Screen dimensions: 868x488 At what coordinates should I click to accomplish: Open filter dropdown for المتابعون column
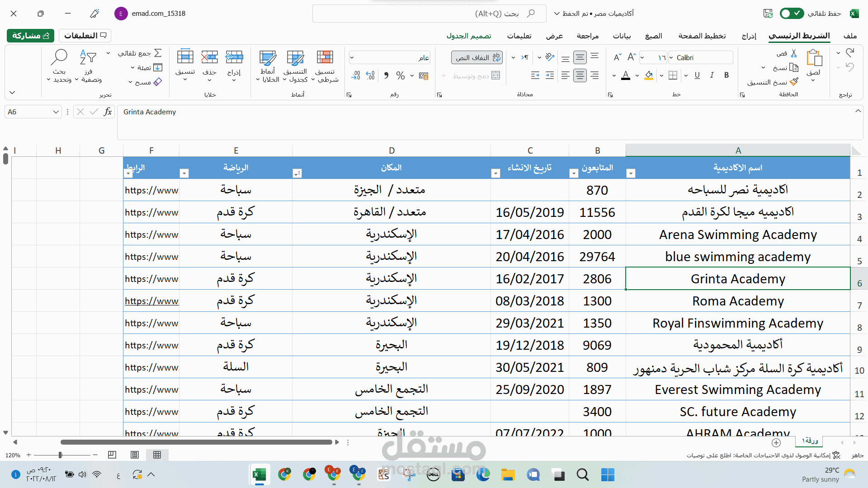point(574,174)
